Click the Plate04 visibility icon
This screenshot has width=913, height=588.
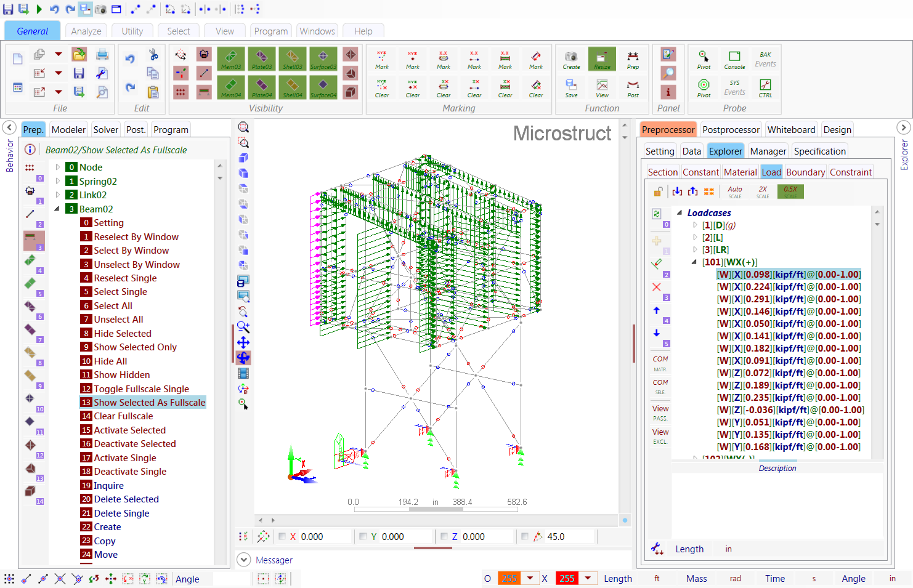262,87
